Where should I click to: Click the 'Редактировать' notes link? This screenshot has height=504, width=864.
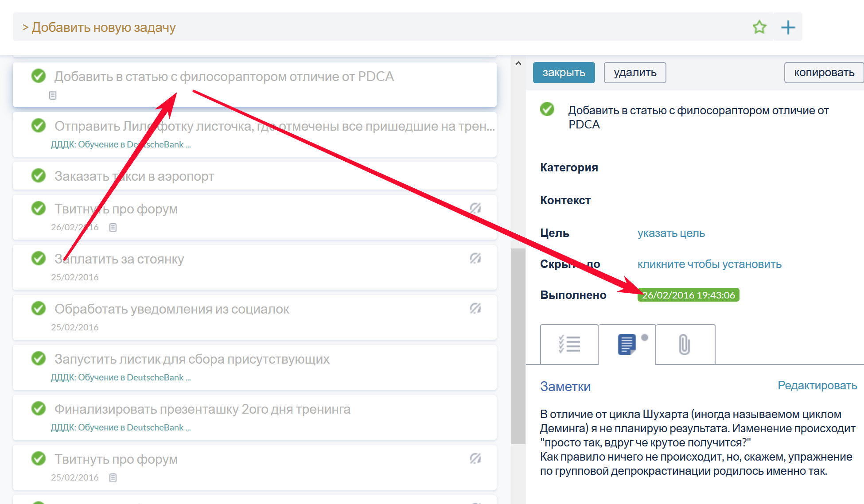pyautogui.click(x=817, y=385)
